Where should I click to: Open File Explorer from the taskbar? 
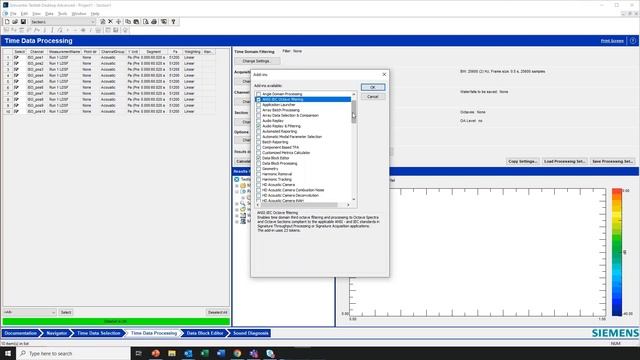[x=172, y=353]
